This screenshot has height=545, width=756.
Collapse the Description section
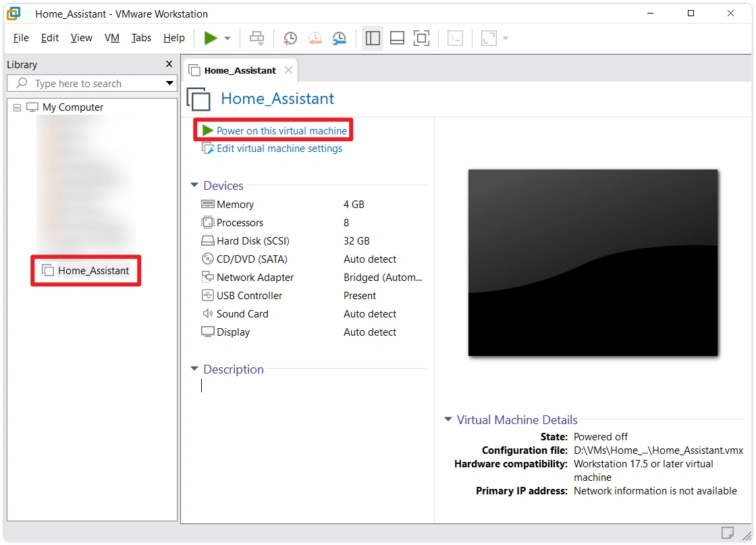(194, 369)
